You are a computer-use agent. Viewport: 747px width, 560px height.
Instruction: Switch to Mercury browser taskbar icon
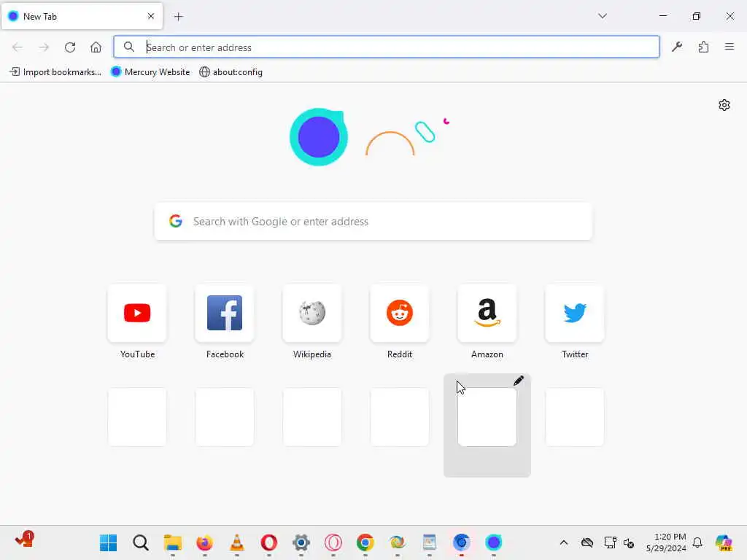494,542
